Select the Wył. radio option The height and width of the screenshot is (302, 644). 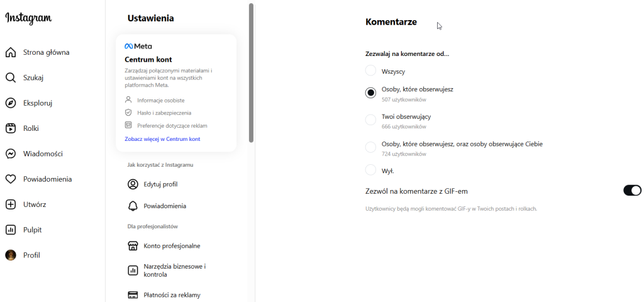pyautogui.click(x=370, y=170)
